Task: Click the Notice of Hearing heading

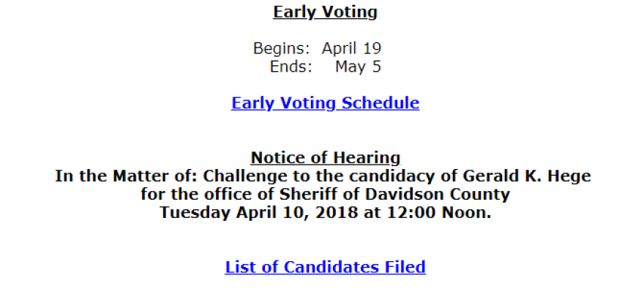Action: 325,157
